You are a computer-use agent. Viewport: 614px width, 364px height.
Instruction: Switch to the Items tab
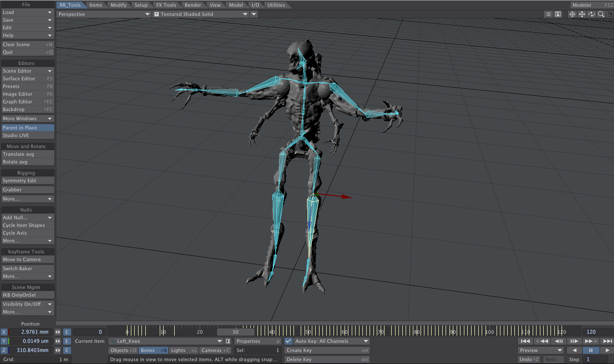[x=95, y=4]
